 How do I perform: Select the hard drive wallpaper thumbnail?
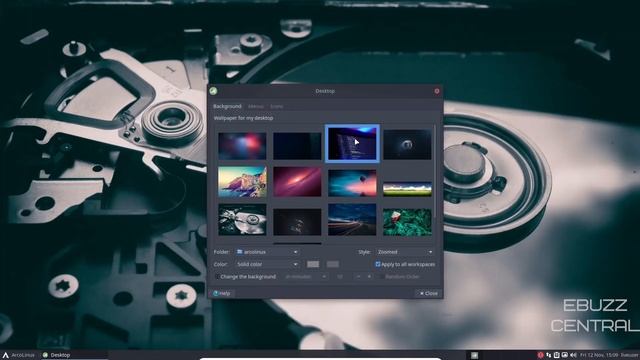(242, 220)
